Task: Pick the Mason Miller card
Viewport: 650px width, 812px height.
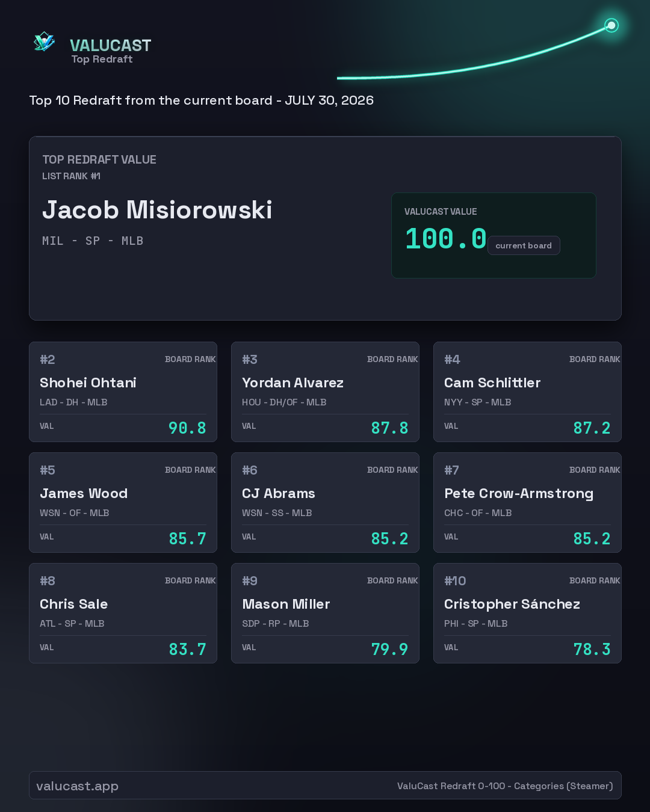Action: coord(325,614)
